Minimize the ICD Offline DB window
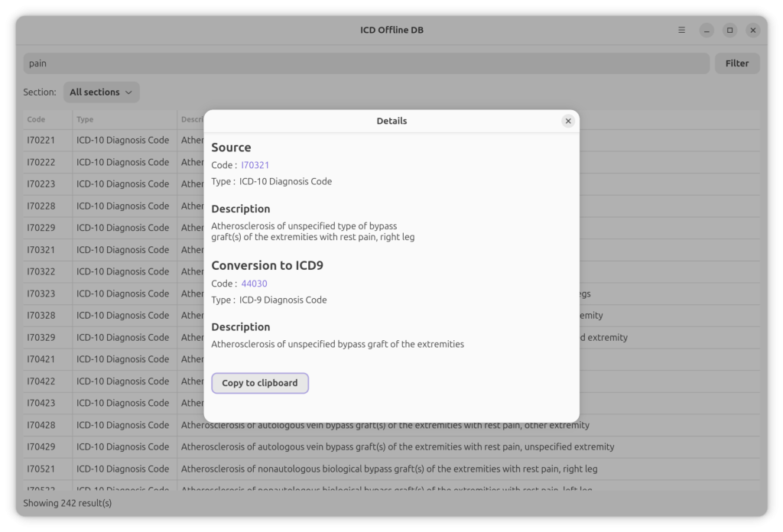 click(707, 31)
